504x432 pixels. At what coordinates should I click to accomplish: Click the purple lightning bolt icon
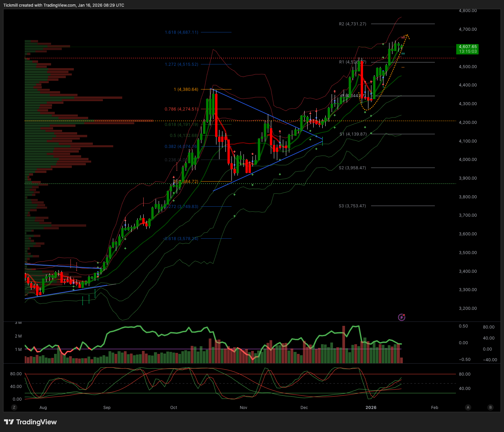(401, 317)
